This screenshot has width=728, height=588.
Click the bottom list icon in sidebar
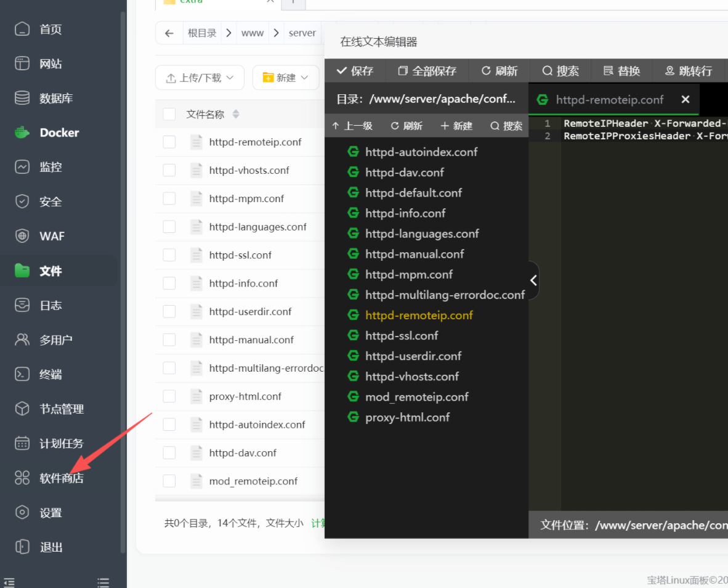coord(103,582)
